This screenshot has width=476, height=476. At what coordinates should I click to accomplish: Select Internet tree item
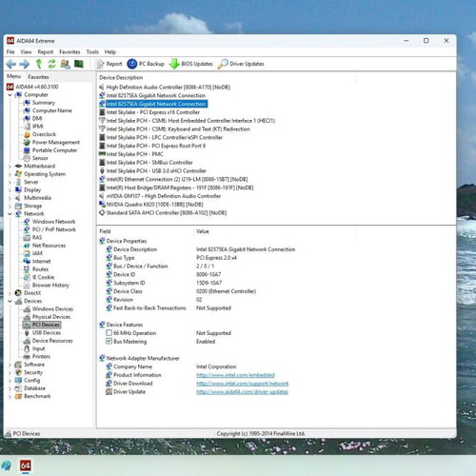[x=41, y=261]
